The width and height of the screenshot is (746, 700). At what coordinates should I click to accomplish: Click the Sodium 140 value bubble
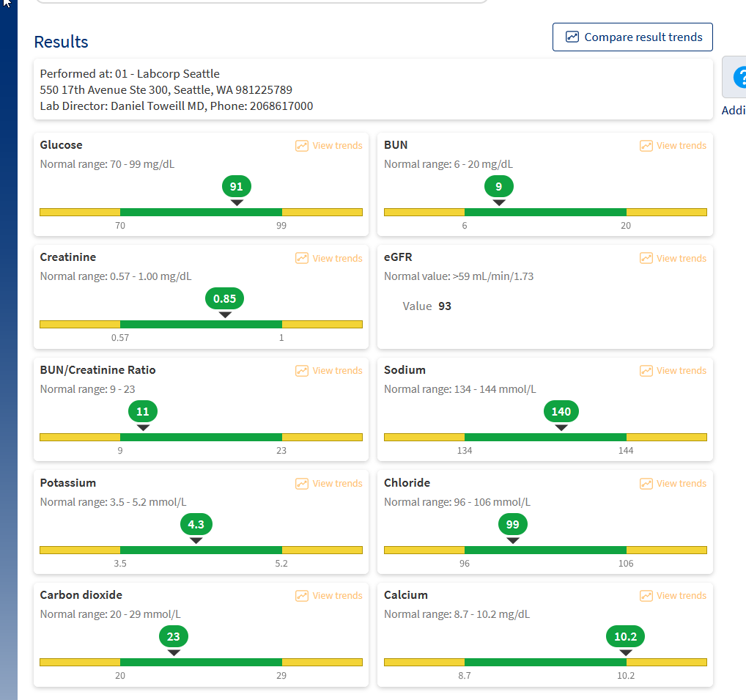[x=561, y=412]
